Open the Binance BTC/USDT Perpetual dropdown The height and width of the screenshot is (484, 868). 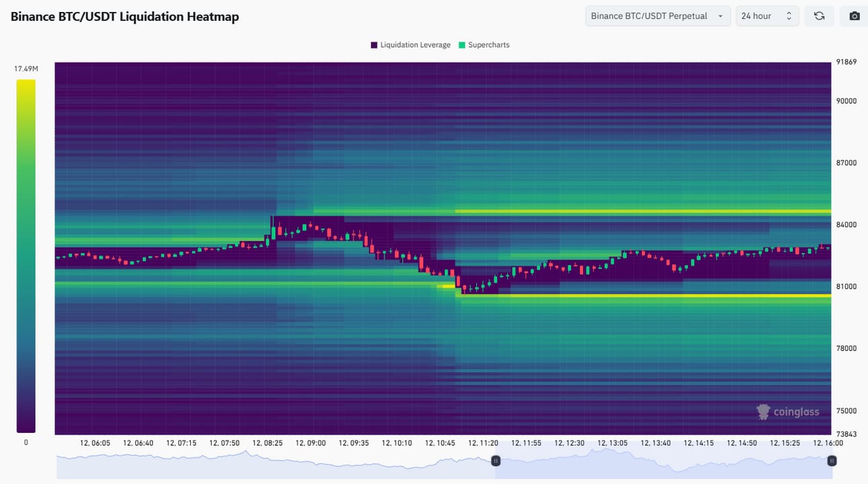658,16
